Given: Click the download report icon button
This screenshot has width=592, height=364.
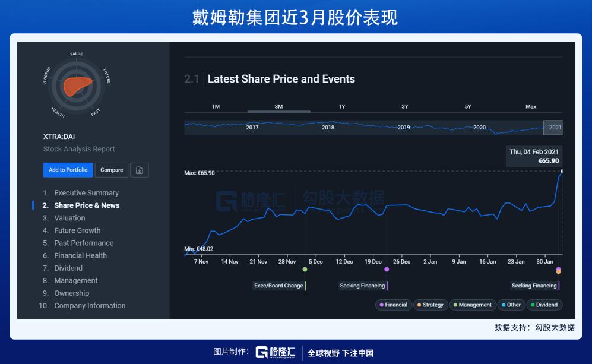Looking at the screenshot, I should coord(140,170).
